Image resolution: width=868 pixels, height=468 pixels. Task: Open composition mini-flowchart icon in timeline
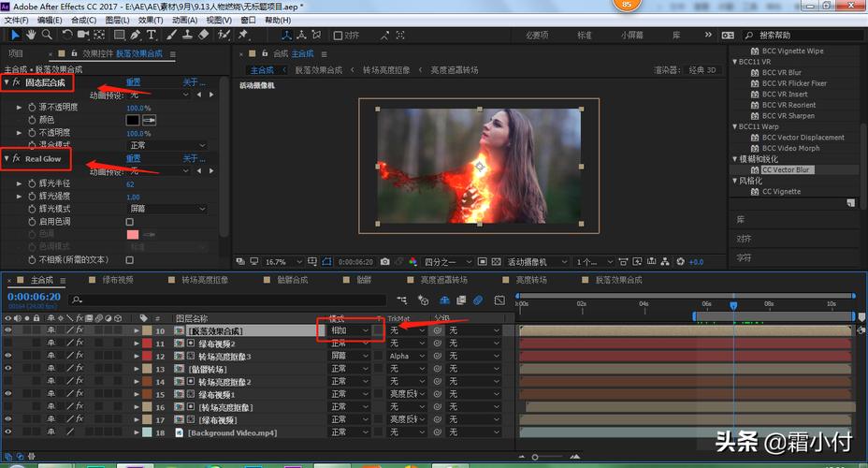coord(402,300)
